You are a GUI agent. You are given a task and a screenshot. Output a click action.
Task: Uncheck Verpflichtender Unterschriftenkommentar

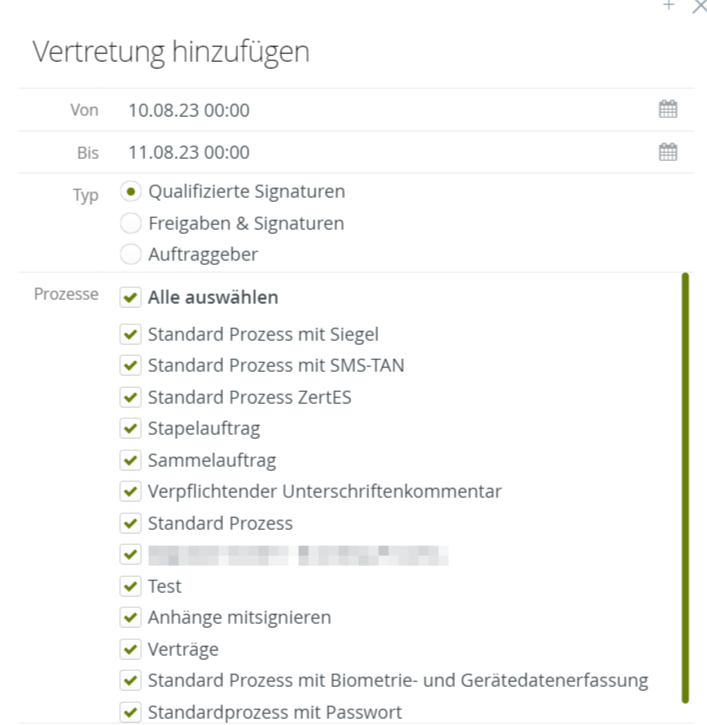point(129,492)
